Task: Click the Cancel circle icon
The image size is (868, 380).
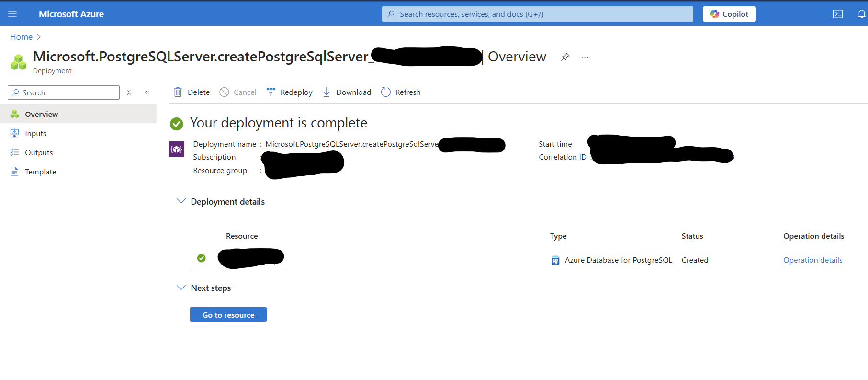Action: tap(224, 92)
